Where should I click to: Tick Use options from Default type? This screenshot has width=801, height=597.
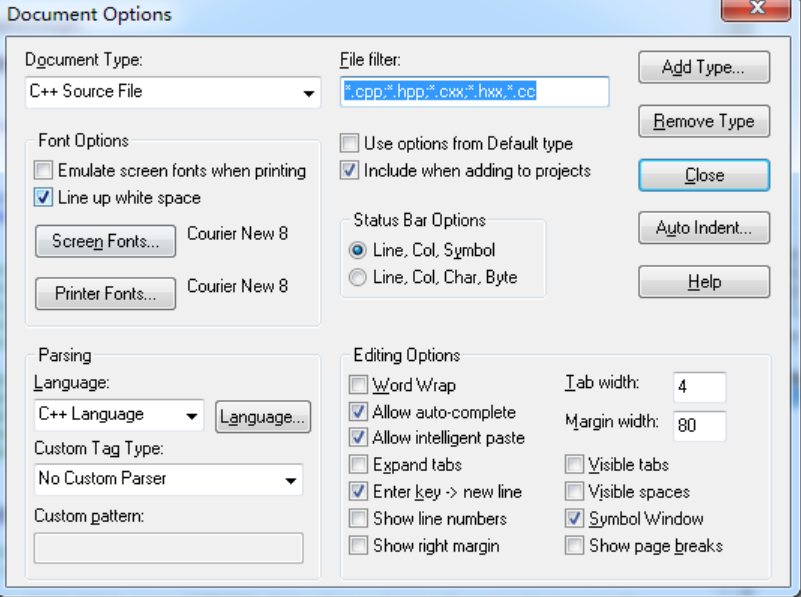pyautogui.click(x=349, y=143)
